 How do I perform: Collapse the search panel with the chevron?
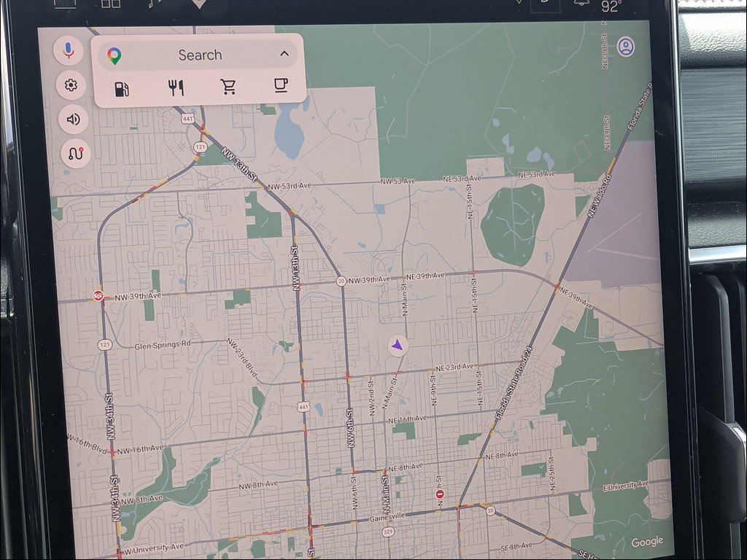[285, 53]
